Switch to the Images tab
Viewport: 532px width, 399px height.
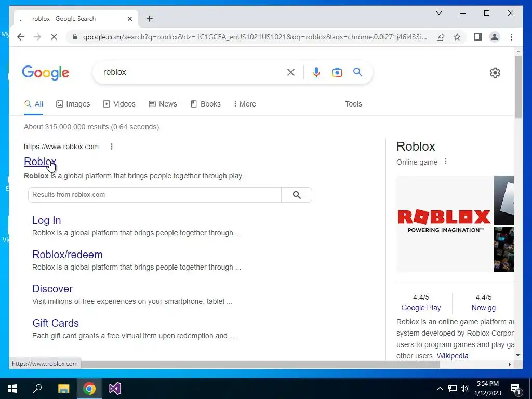pyautogui.click(x=73, y=104)
